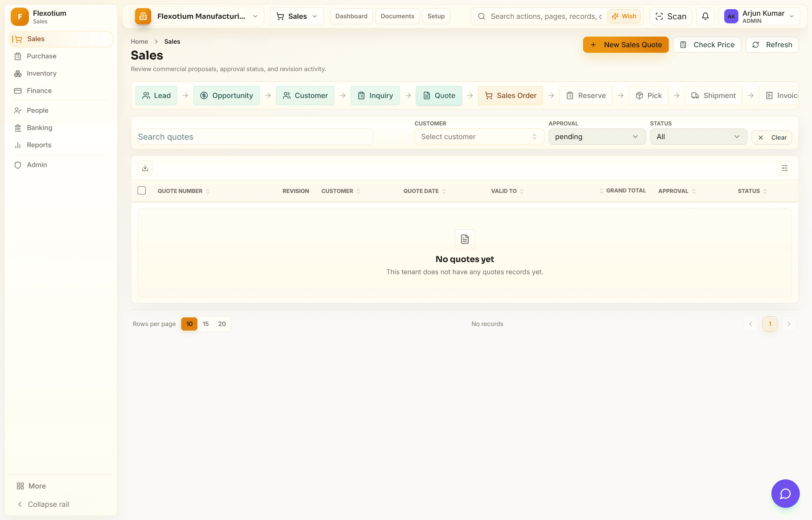Viewport: 812px width, 520px height.
Task: Open Check Price tool
Action: (707, 45)
